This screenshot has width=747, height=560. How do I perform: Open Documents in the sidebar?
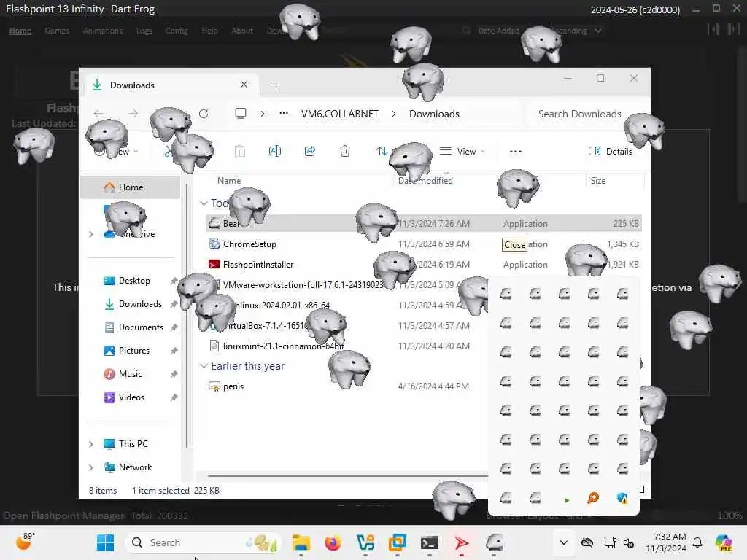point(141,327)
